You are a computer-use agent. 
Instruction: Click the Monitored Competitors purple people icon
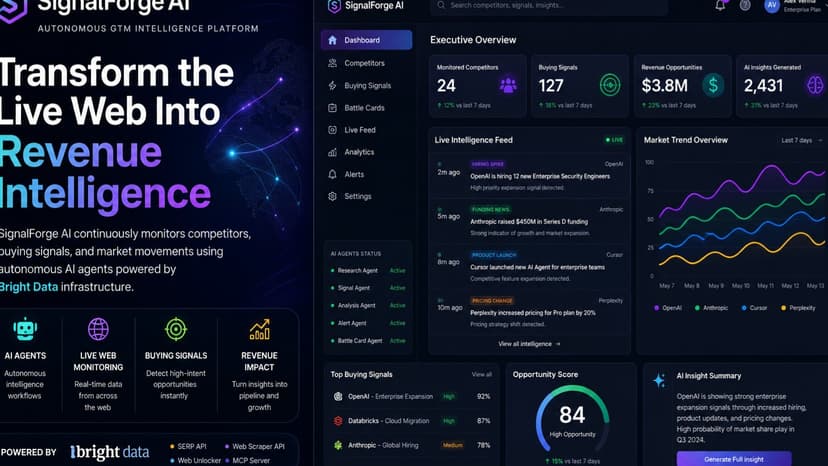click(x=508, y=85)
